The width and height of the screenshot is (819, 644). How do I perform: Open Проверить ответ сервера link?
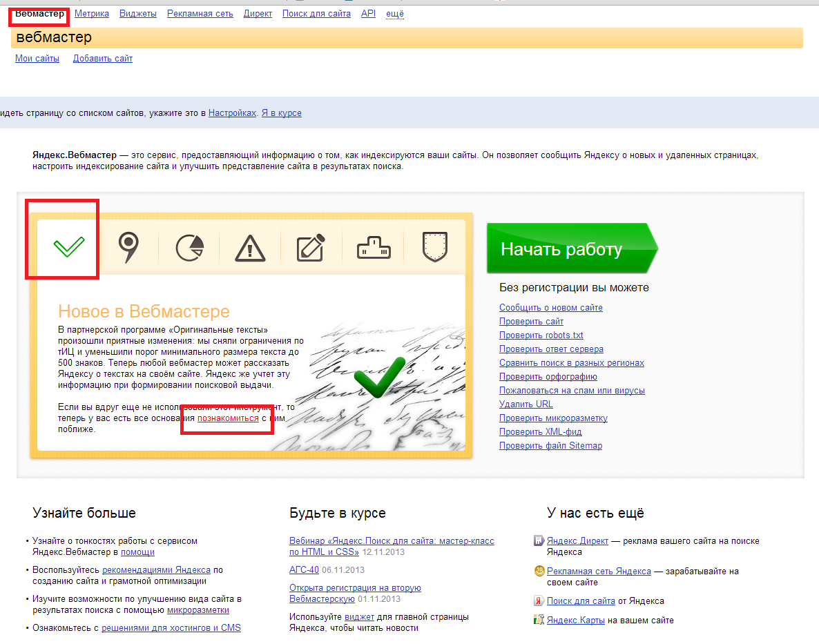click(x=551, y=349)
